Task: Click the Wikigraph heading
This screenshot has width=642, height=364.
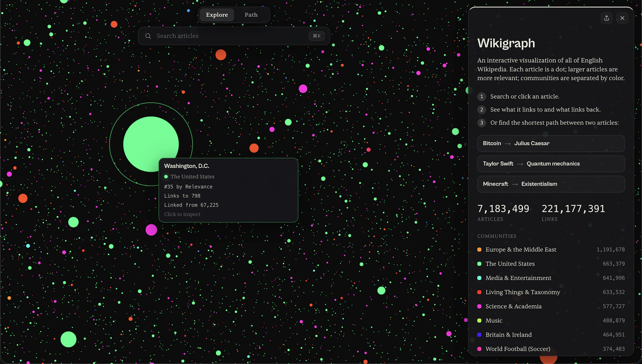Action: (506, 43)
